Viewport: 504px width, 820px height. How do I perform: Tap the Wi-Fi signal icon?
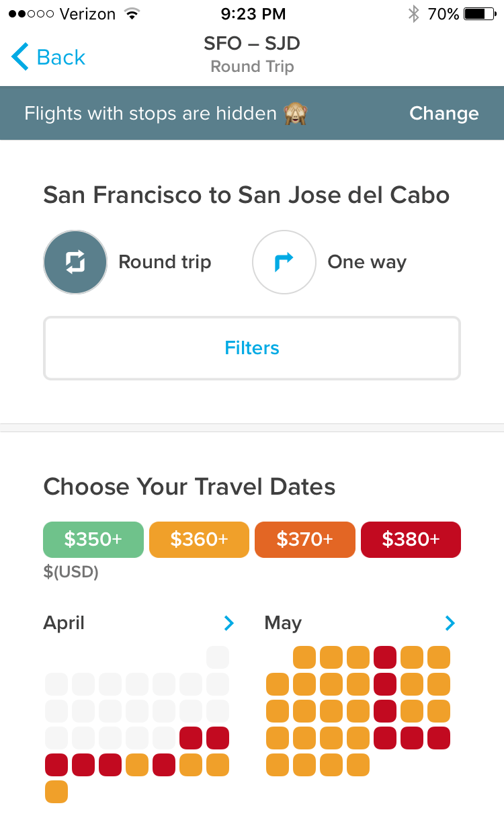point(132,13)
